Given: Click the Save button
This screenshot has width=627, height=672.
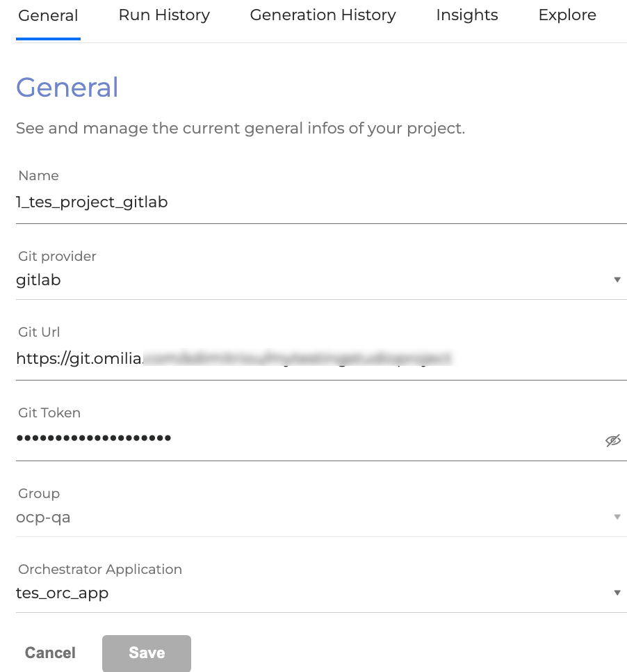Looking at the screenshot, I should click(x=146, y=653).
